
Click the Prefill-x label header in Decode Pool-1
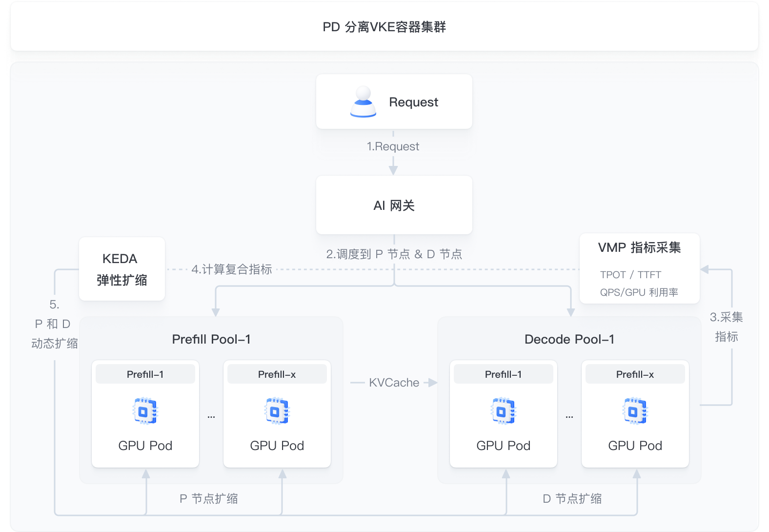(x=635, y=374)
